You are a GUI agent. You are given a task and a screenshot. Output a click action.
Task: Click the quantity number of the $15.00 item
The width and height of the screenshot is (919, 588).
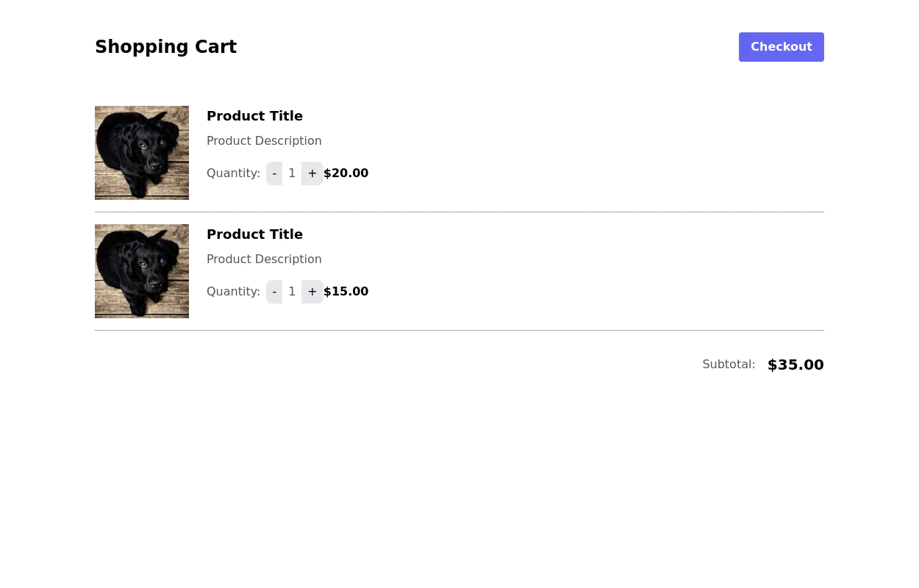tap(292, 292)
